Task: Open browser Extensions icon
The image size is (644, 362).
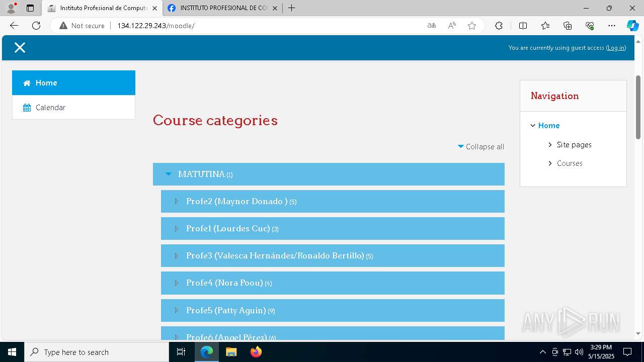Action: point(499,26)
